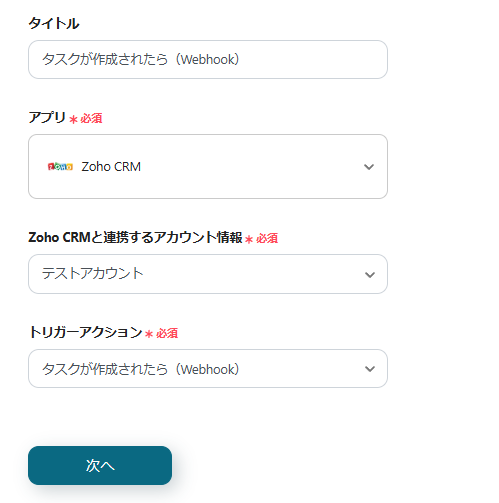The image size is (499, 503).
Task: Open the テストアカウント account selector
Action: 208,274
